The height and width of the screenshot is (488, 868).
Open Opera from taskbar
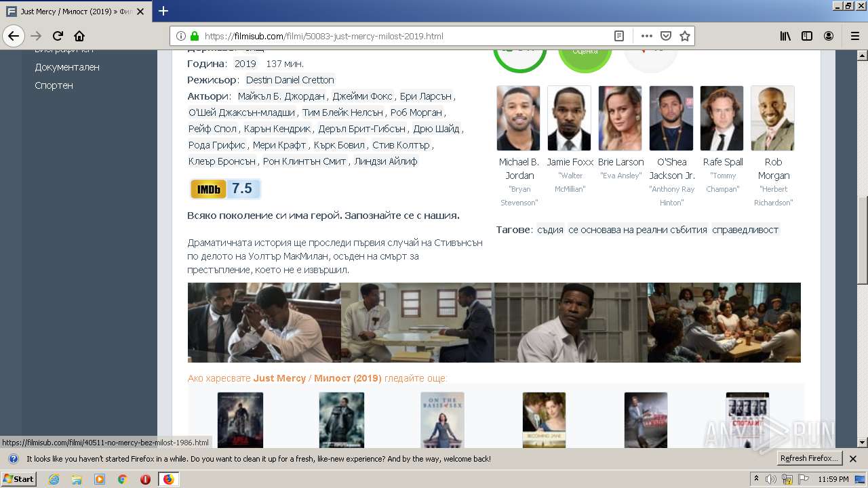pyautogui.click(x=145, y=479)
